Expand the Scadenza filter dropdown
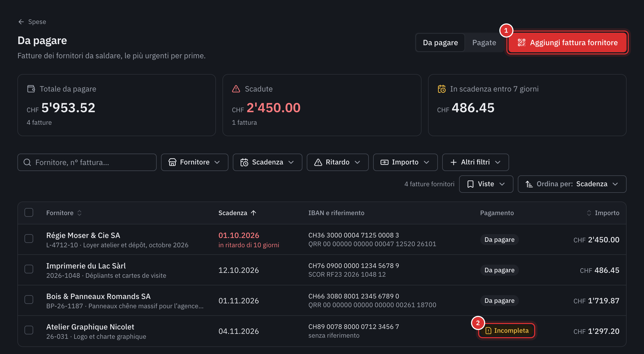Image resolution: width=644 pixels, height=354 pixels. click(x=267, y=162)
